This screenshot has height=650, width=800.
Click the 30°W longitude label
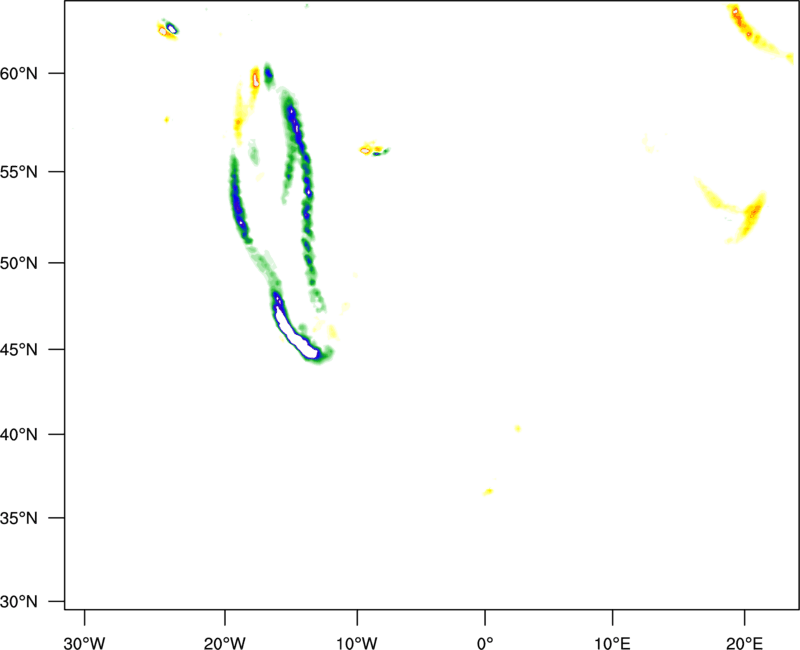tap(84, 643)
